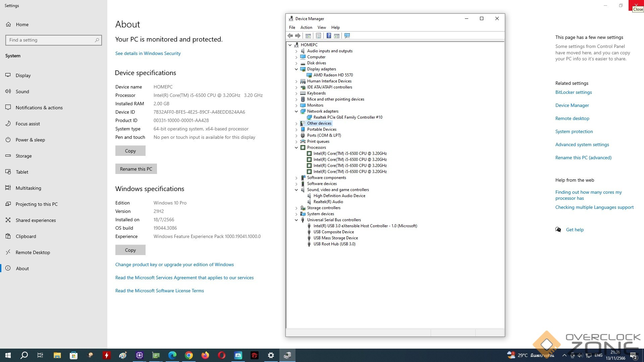
Task: Click the Scan for hardware changes icon
Action: pyautogui.click(x=347, y=36)
